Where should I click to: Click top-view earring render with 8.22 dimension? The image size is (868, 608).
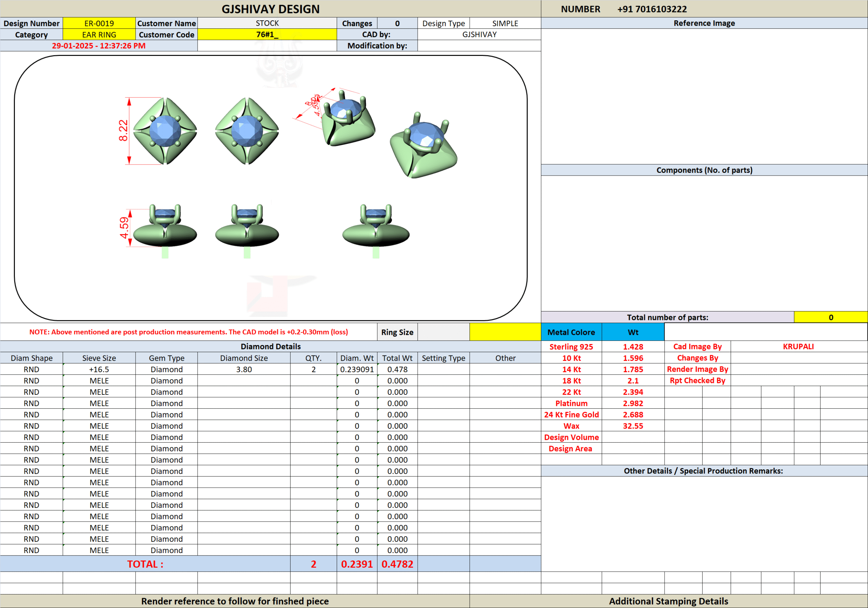tap(165, 131)
